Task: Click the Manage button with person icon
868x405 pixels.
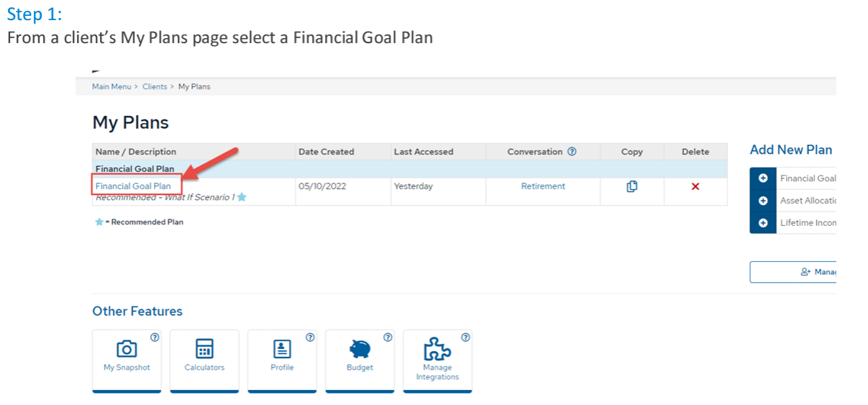Action: point(792,272)
